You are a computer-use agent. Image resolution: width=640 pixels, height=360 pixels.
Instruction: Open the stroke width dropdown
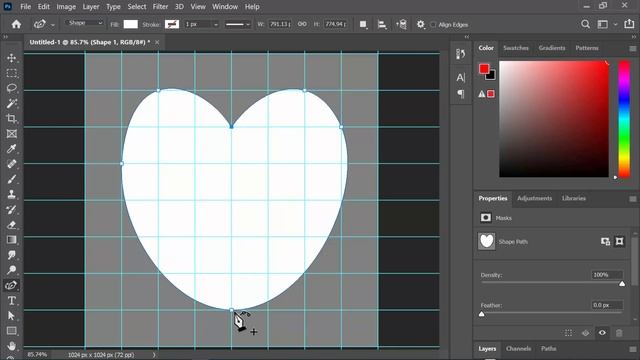pos(216,24)
